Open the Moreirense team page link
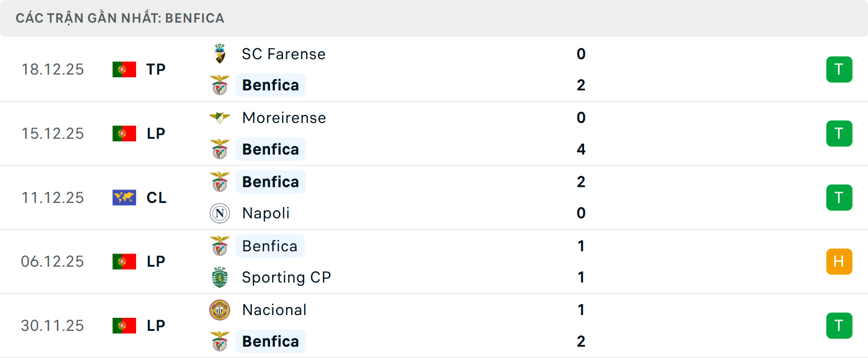Viewport: 868px width, 358px height. point(283,118)
